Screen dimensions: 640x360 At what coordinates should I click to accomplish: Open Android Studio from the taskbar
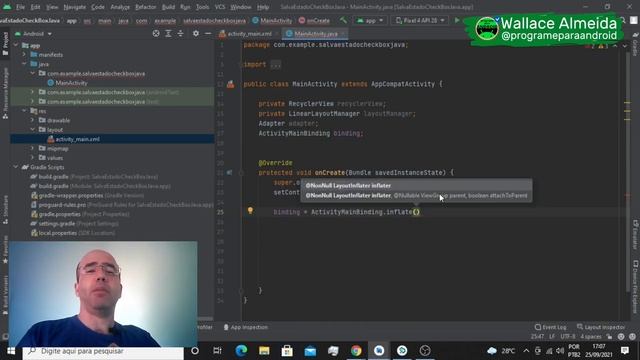(379, 351)
